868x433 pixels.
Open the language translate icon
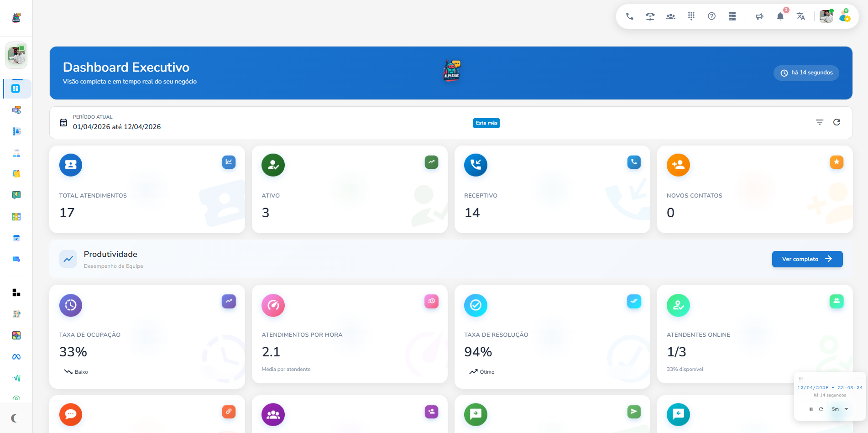[x=800, y=16]
